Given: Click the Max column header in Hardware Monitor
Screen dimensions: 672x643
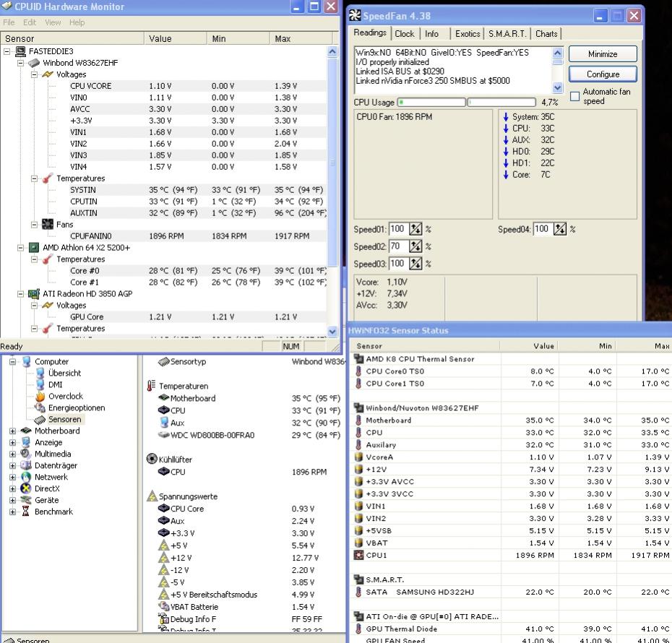Looking at the screenshot, I should [x=301, y=38].
